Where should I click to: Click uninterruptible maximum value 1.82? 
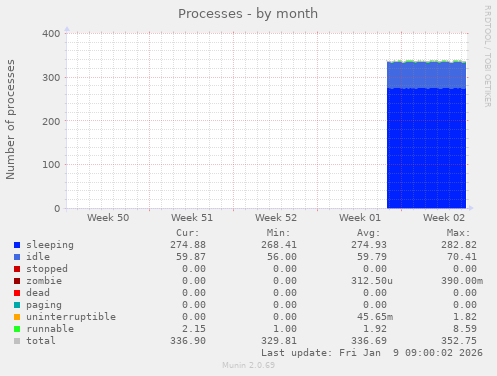click(465, 317)
